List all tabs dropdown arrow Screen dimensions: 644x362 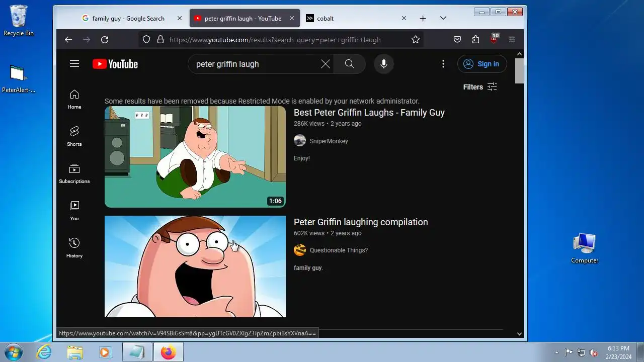pos(443,19)
